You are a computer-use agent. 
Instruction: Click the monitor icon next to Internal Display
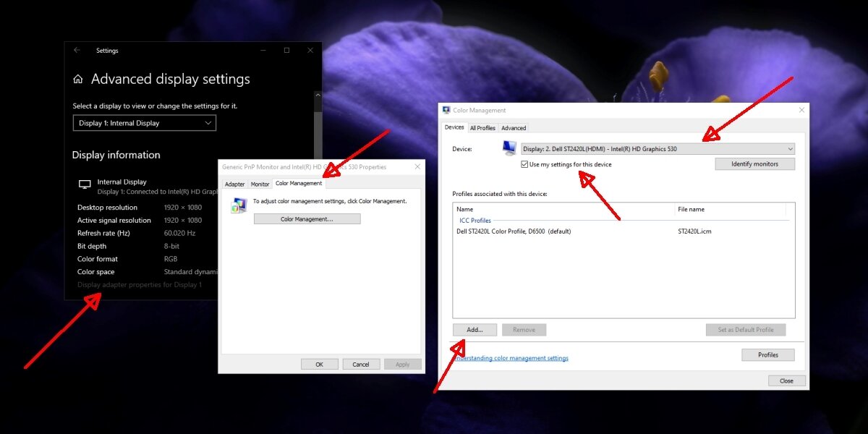coord(85,185)
